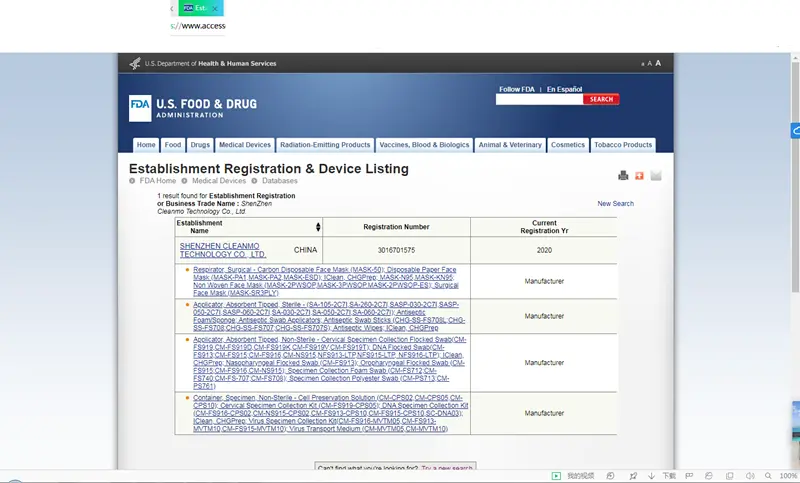Click the CHINA country text
Image resolution: width=800 pixels, height=483 pixels.
coord(306,250)
